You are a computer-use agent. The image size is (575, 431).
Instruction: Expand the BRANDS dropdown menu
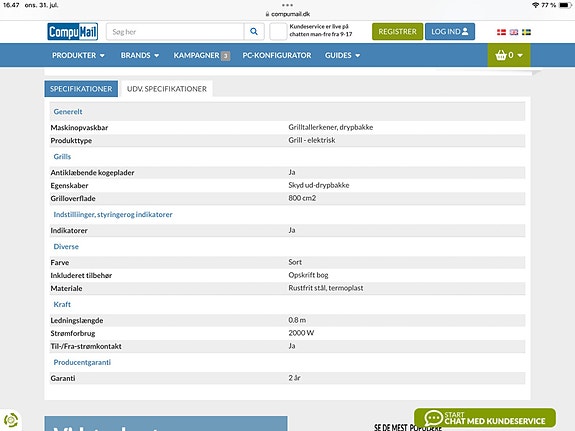pyautogui.click(x=140, y=55)
